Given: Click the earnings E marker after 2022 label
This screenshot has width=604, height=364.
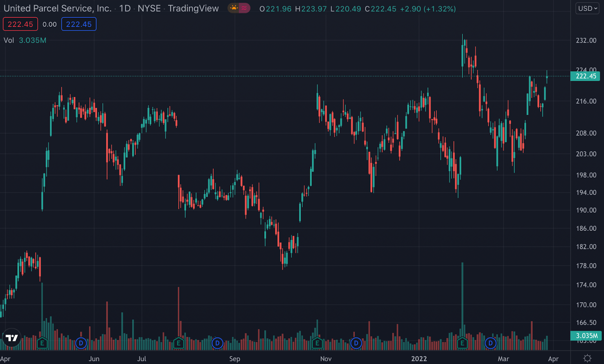Looking at the screenshot, I should click(x=462, y=343).
